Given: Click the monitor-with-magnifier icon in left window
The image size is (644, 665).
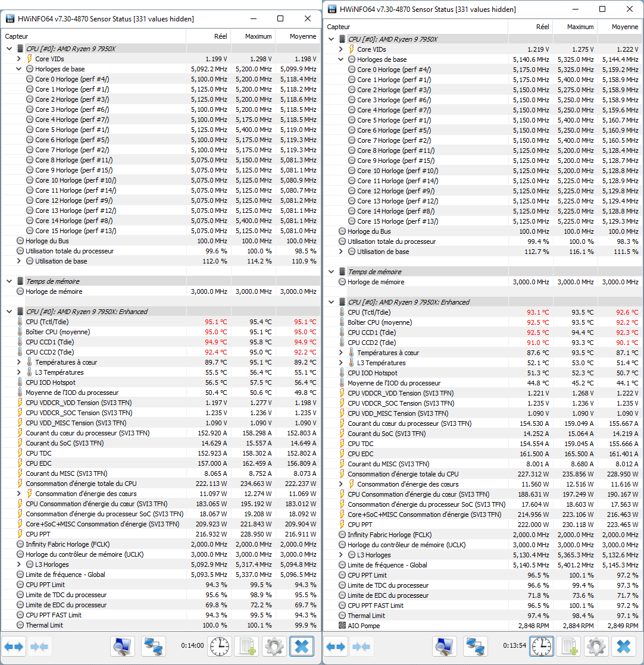Looking at the screenshot, I should (122, 647).
